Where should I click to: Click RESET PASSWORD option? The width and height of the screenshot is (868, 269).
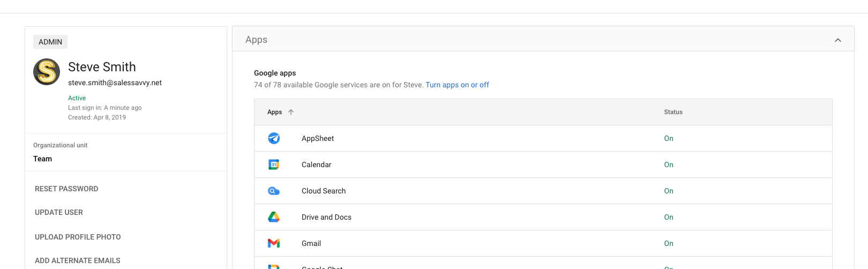tap(66, 189)
